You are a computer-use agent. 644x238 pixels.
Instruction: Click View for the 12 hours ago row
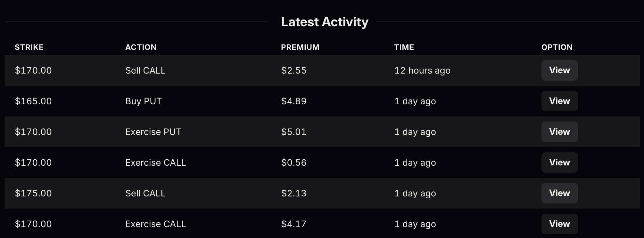[x=559, y=70]
